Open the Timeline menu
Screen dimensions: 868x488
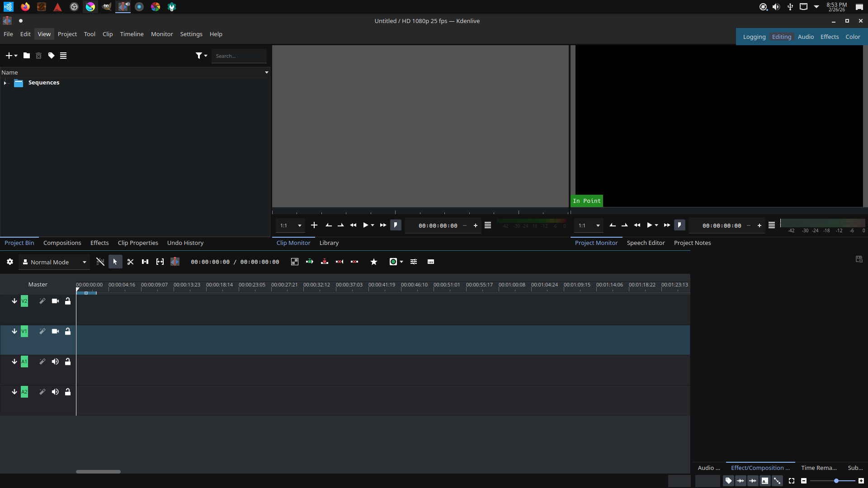(132, 34)
